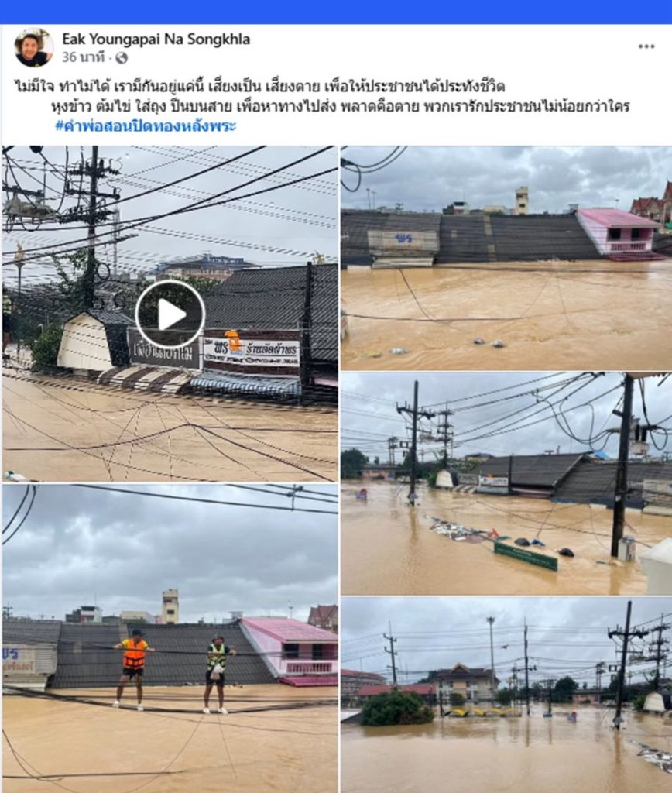Click the utility pole transformer in video thumbnail
Screen dimensions: 672x793
pos(26,206)
